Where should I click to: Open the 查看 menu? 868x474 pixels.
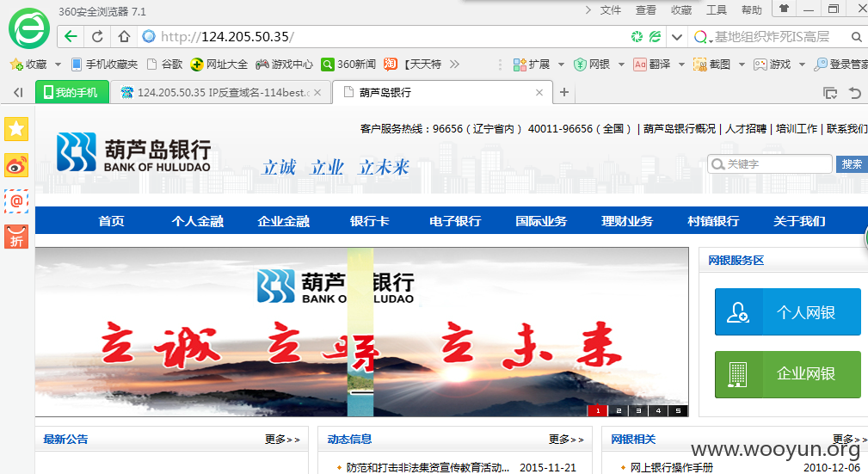tap(645, 10)
